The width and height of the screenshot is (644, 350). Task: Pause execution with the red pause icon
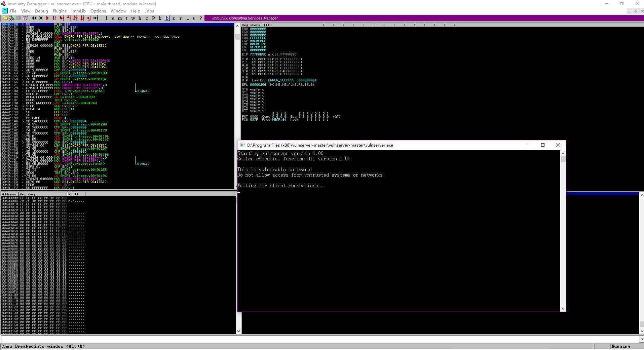[54, 18]
